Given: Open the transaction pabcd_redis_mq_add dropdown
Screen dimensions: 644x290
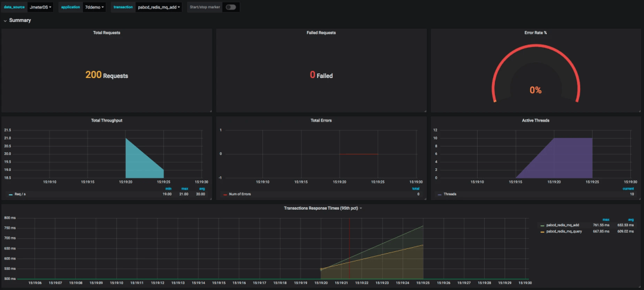Looking at the screenshot, I should click(x=159, y=7).
